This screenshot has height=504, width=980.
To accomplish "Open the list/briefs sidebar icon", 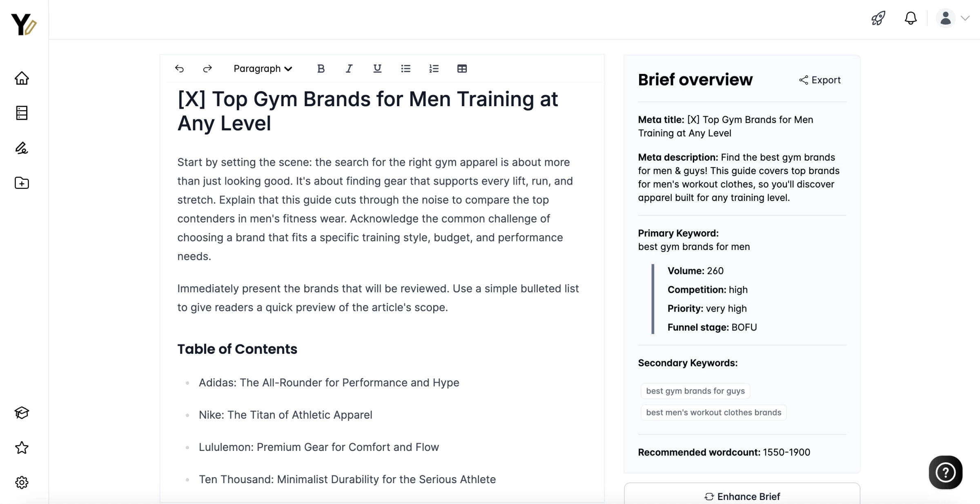I will 22,113.
